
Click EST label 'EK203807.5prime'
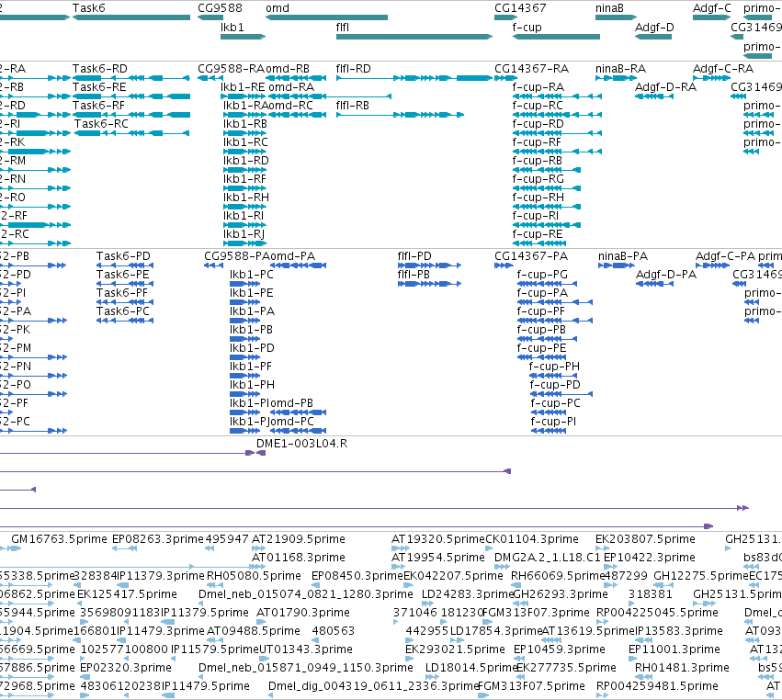point(645,539)
